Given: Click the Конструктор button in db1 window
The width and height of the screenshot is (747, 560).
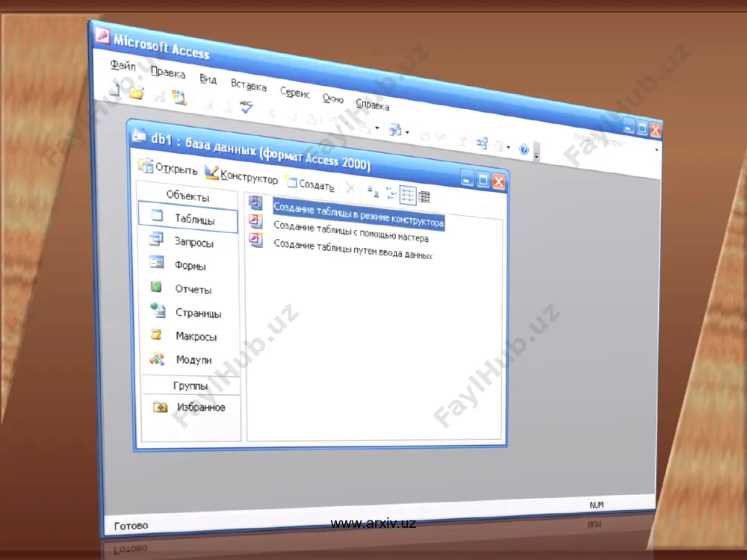Looking at the screenshot, I should point(241,175).
